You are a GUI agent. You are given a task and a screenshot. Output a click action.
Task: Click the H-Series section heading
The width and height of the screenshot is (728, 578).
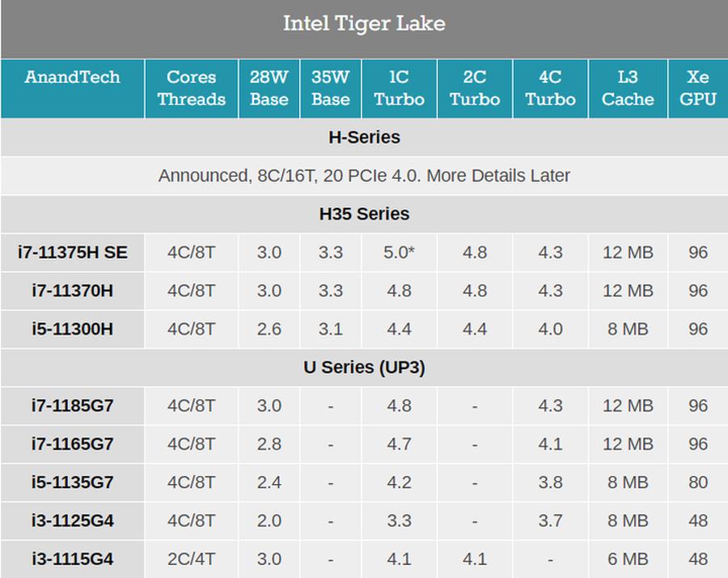click(364, 138)
